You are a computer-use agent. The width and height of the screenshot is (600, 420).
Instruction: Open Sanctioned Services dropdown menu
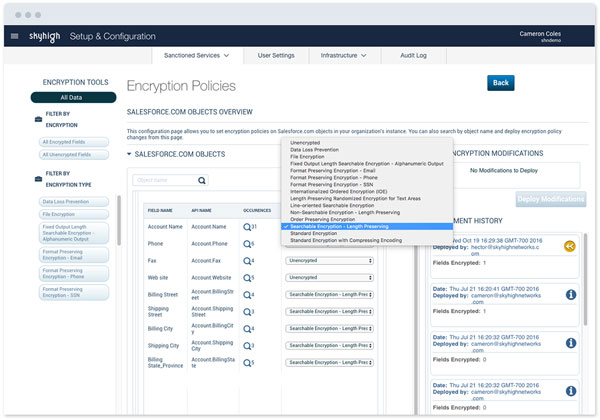(x=197, y=55)
